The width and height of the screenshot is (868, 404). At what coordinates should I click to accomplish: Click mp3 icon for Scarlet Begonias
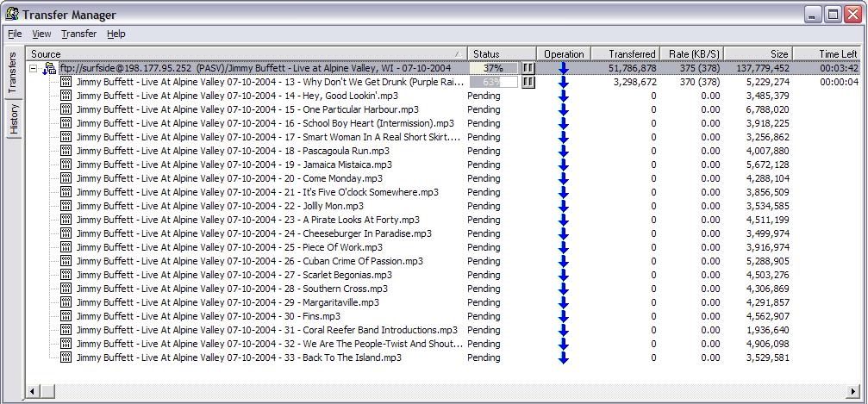(66, 275)
